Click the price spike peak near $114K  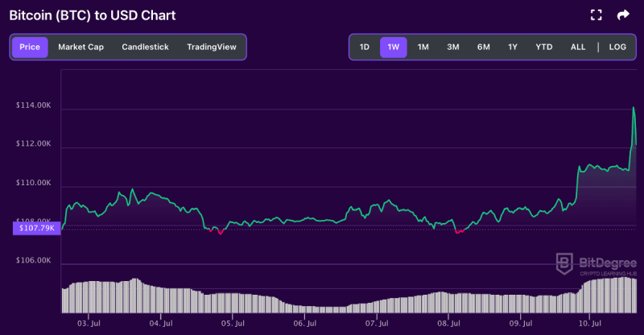[634, 108]
